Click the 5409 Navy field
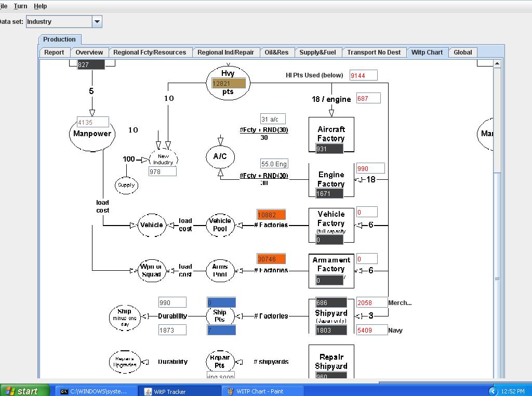 coord(372,330)
